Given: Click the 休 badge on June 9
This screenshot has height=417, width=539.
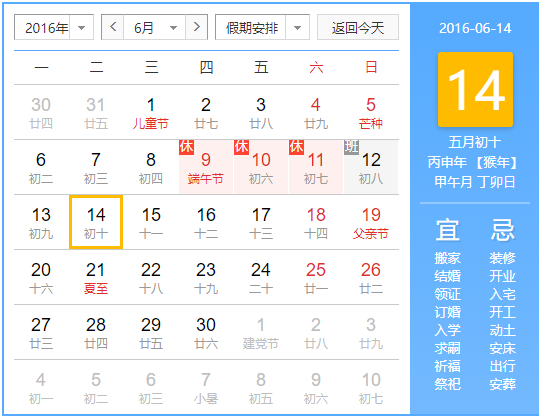Looking at the screenshot, I should click(x=186, y=147).
